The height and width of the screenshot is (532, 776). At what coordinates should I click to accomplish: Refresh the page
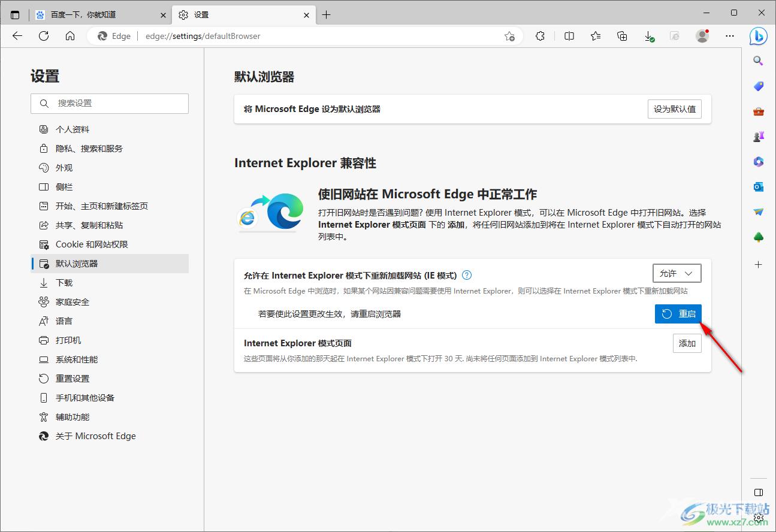point(44,36)
